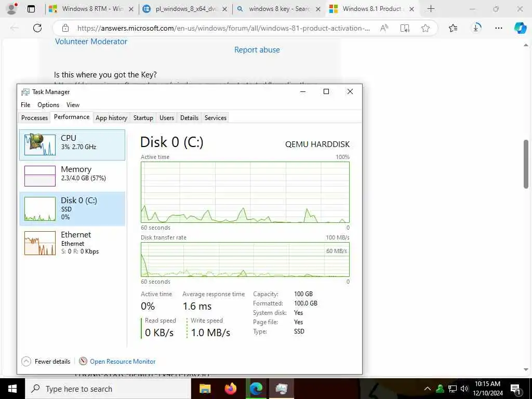The height and width of the screenshot is (399, 532).
Task: Click the 1.6 ms average response time value
Action: tap(197, 306)
